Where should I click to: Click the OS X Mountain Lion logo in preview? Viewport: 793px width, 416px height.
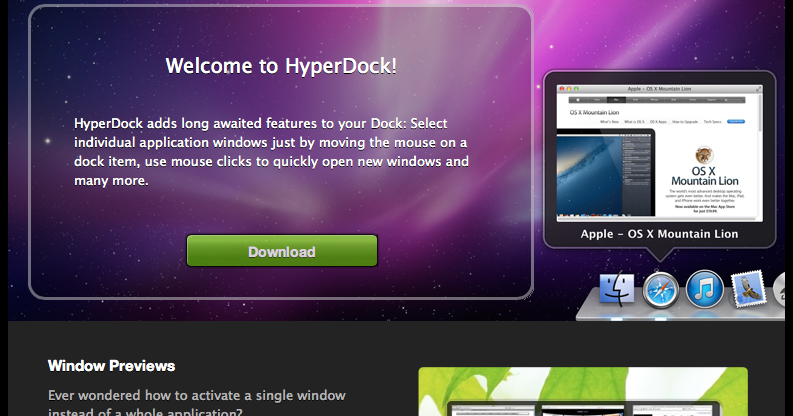(704, 167)
